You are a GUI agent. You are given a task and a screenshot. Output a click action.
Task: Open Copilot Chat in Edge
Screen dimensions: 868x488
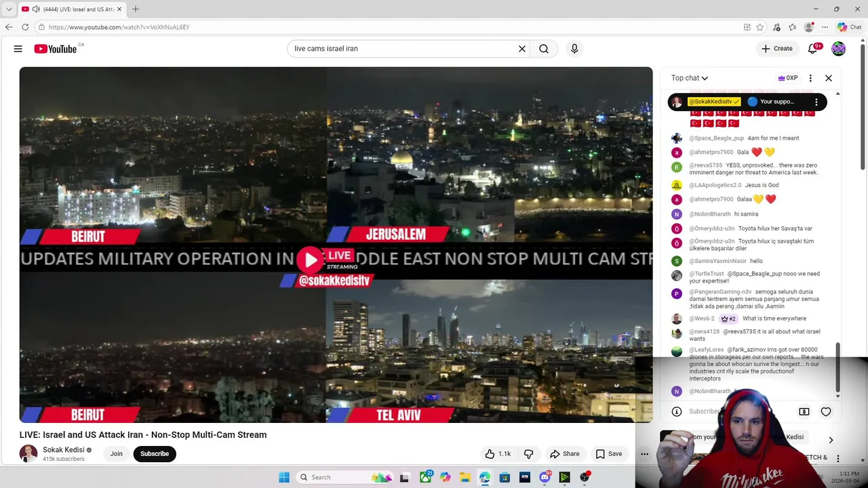pos(850,27)
